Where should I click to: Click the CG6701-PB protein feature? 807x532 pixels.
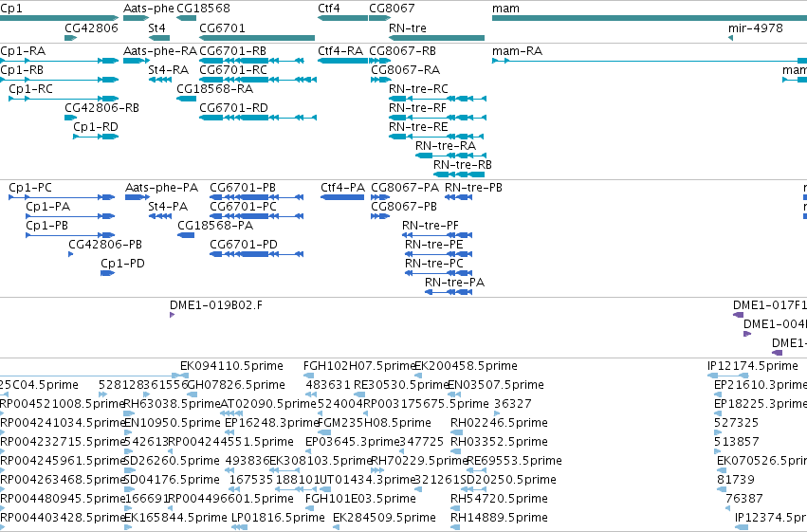(256, 197)
